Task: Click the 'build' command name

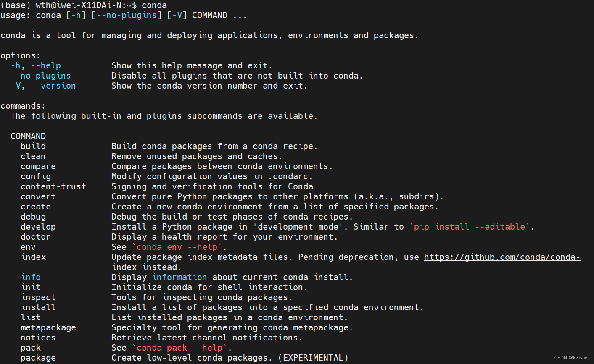Action: point(33,146)
